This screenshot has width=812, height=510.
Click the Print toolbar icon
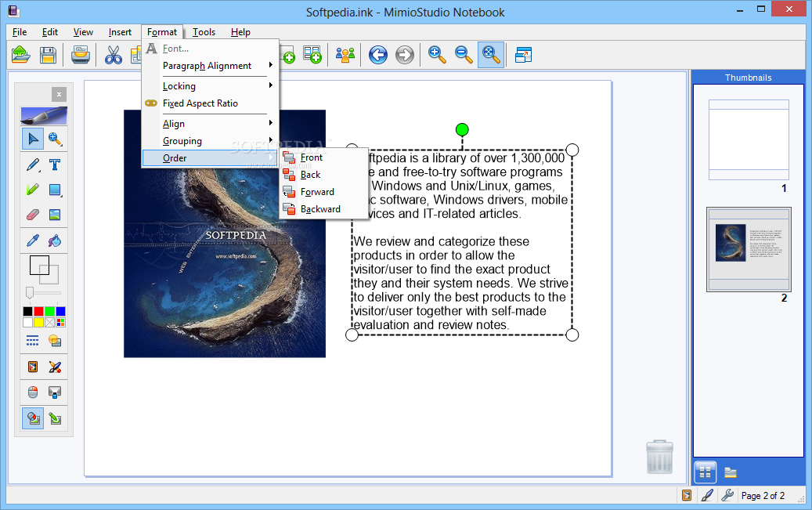point(81,54)
